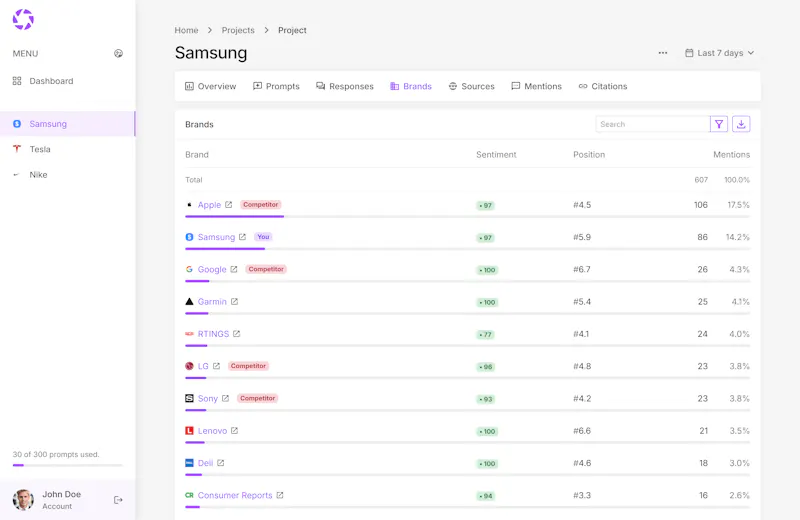
Task: Sort by the Position column header
Action: [x=589, y=155]
